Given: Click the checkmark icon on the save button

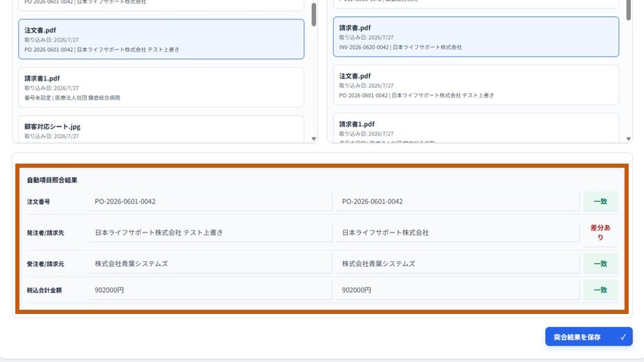Looking at the screenshot, I should (x=623, y=337).
